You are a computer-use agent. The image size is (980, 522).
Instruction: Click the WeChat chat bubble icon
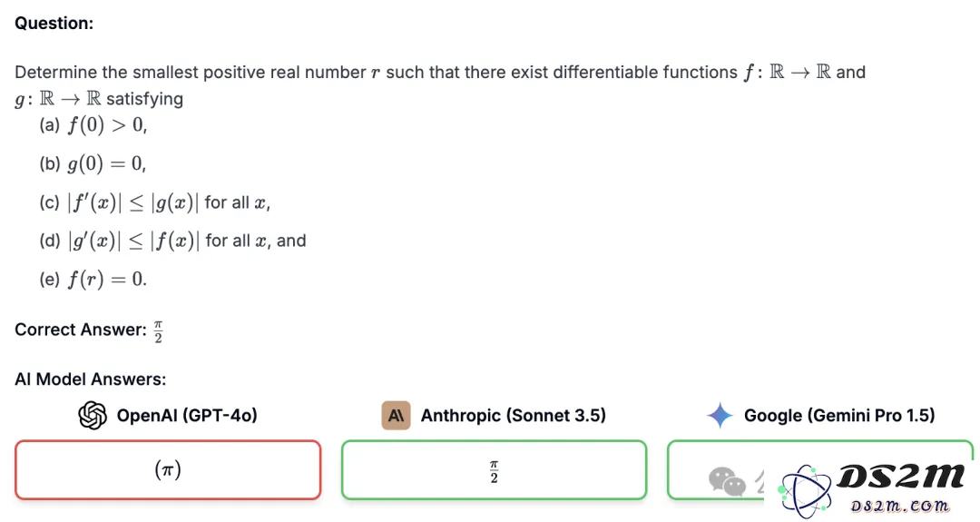727,481
